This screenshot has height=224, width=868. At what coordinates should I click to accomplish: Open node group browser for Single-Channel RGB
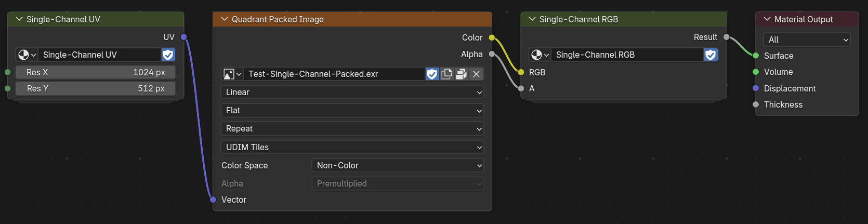coord(540,55)
